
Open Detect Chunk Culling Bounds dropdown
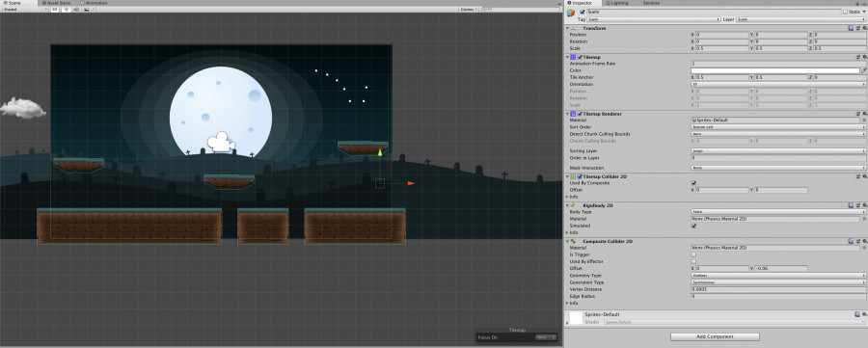tap(778, 134)
